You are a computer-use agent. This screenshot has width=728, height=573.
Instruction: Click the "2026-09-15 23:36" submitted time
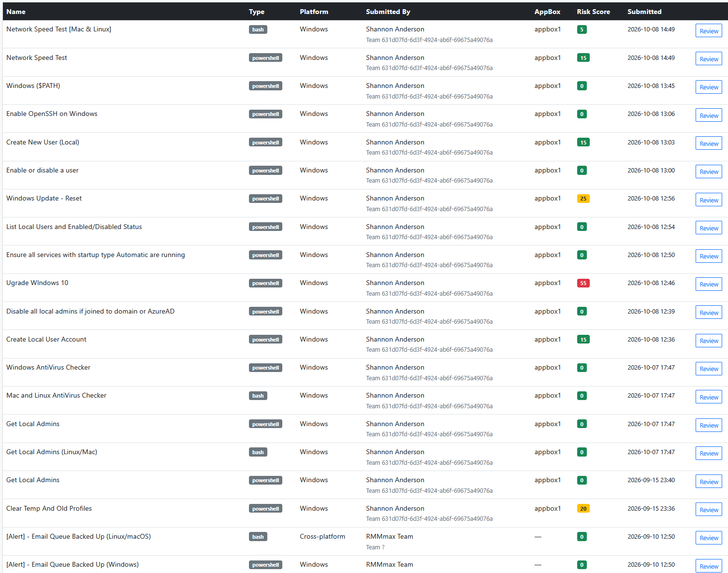(x=651, y=508)
